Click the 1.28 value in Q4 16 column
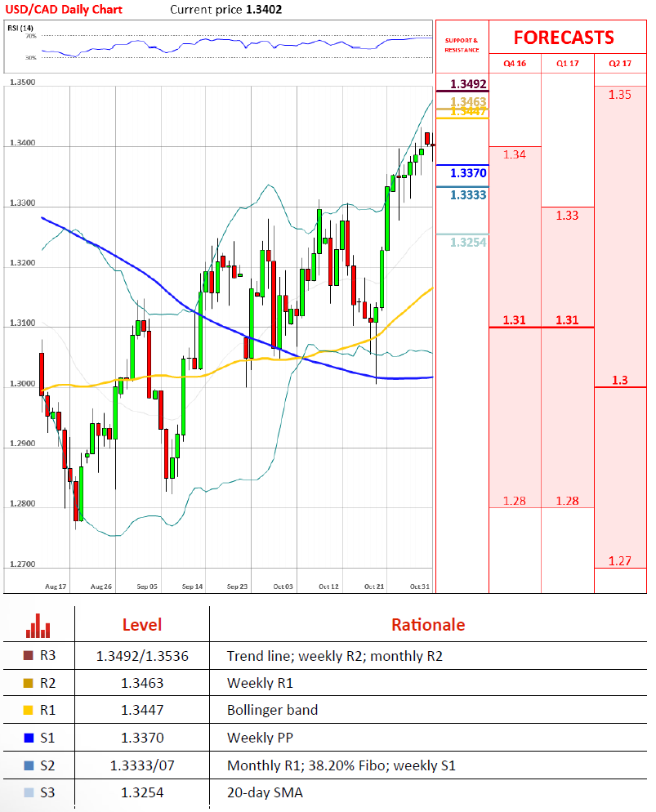 [x=514, y=501]
